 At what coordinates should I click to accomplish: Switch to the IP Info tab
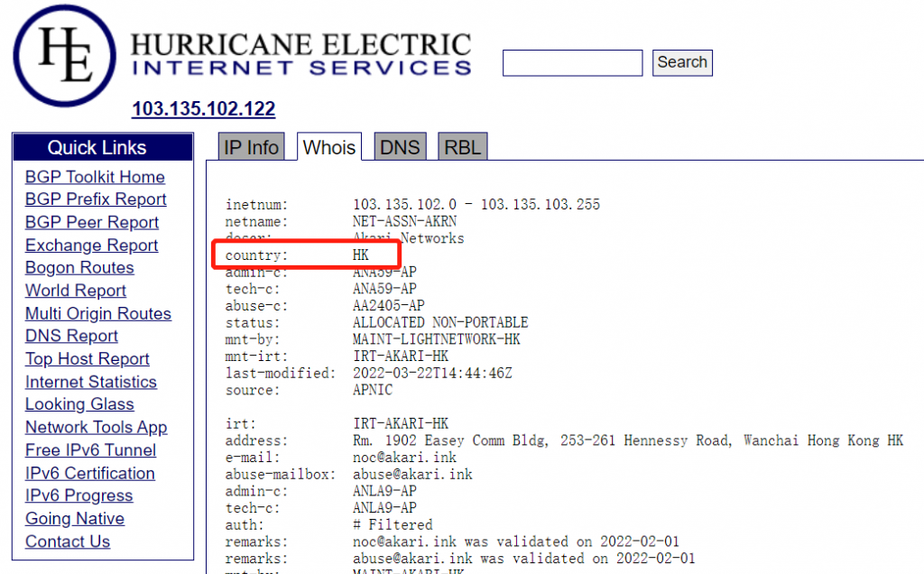[251, 147]
